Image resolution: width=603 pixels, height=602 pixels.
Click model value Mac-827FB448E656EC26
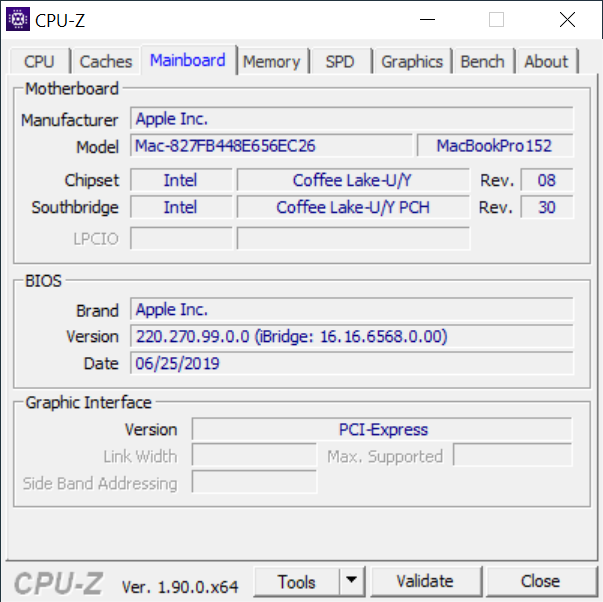point(271,146)
